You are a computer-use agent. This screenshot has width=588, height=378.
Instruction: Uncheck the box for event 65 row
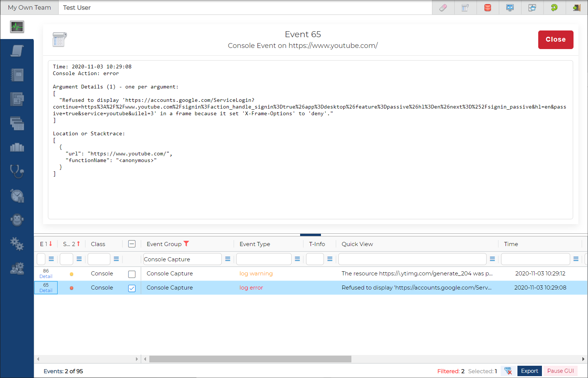click(x=132, y=288)
